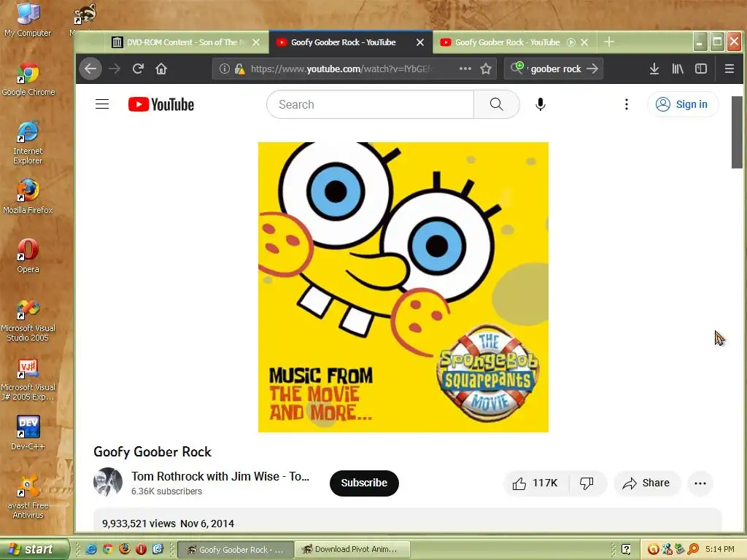Click Goofy Goober Rock taskbar button
This screenshot has width=747, height=560.
point(236,549)
